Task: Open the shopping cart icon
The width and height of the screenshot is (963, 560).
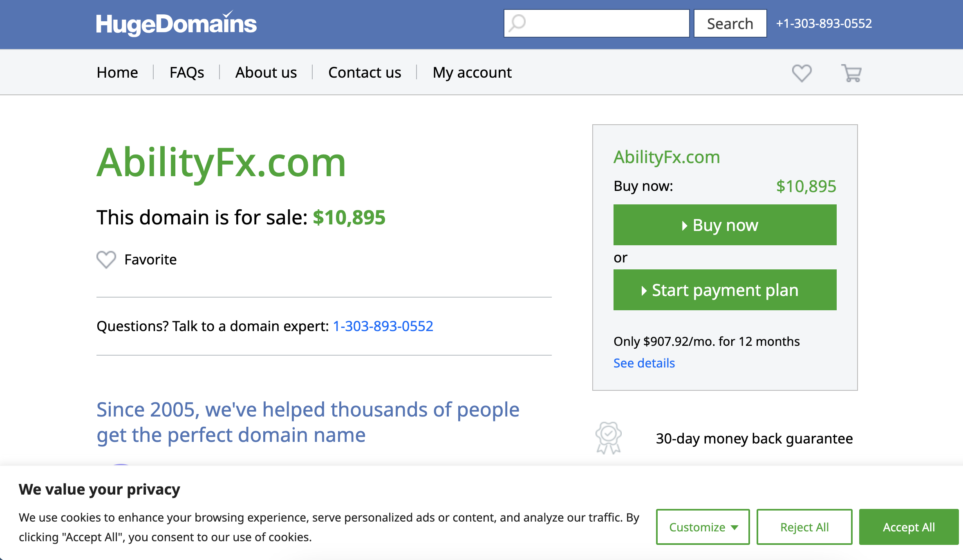Action: click(851, 73)
